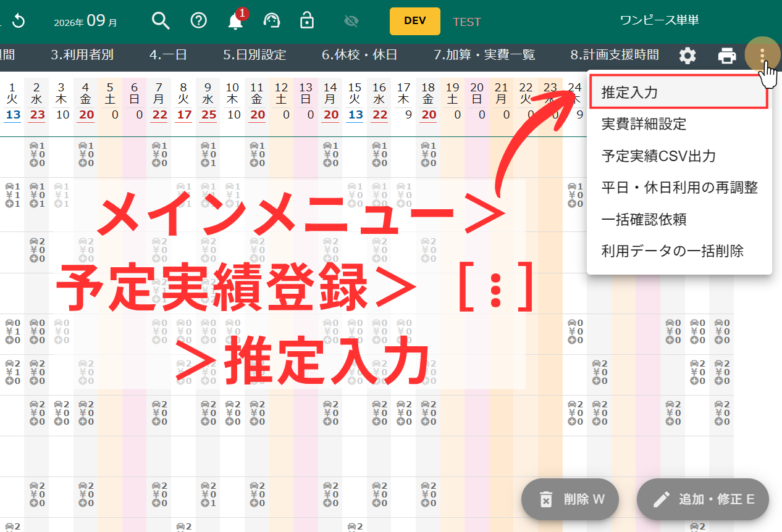Click the headset support icon
This screenshot has height=532, width=782.
pos(272,21)
